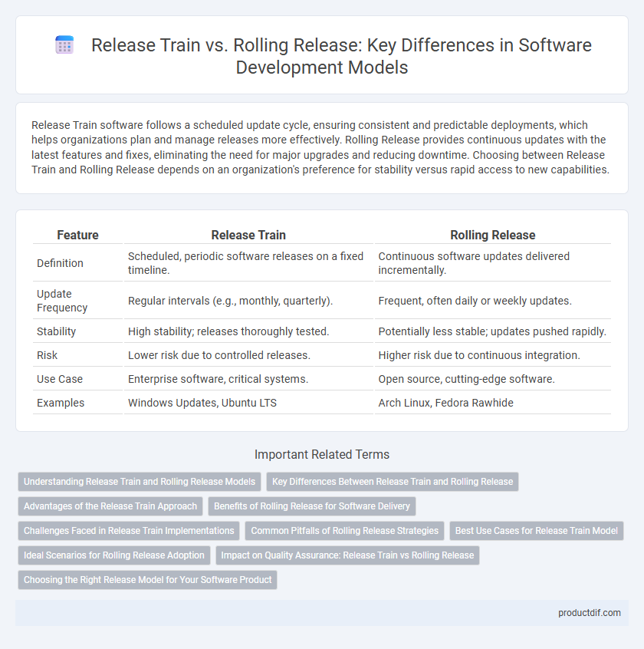Click 'Frequent, often daily or weekly updates' cell

[x=493, y=301]
